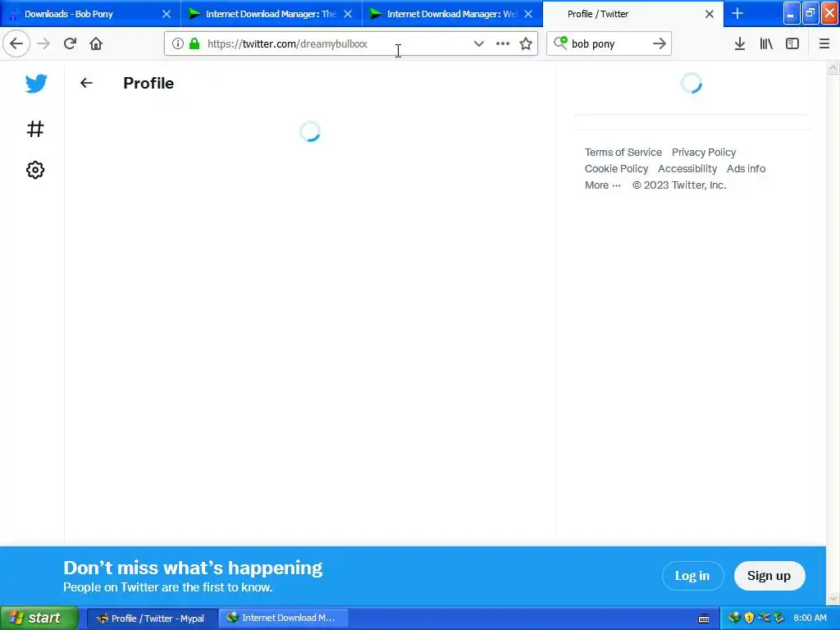Click the taskbar clock 8:00 AM
Viewport: 840px width, 630px height.
point(810,618)
